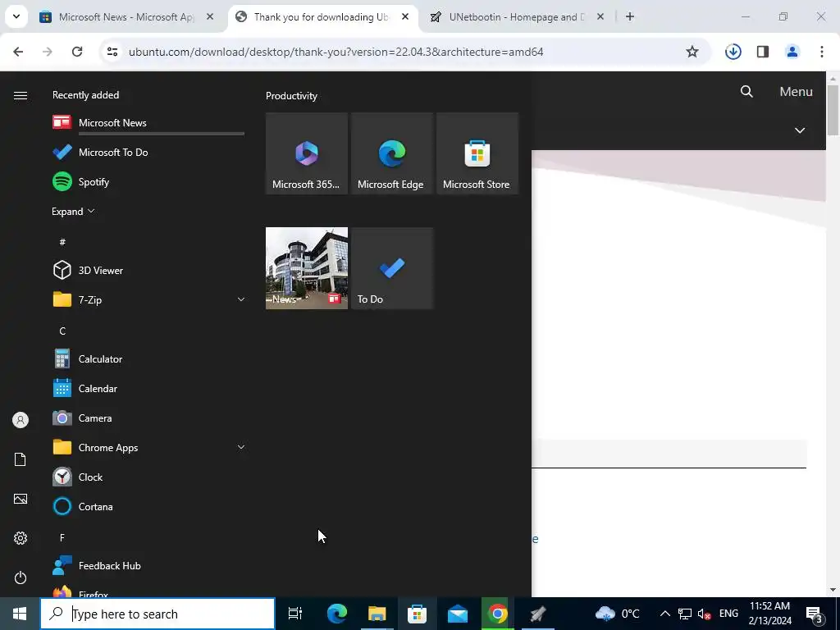The width and height of the screenshot is (840, 630).
Task: Show hidden system tray icons
Action: (664, 614)
